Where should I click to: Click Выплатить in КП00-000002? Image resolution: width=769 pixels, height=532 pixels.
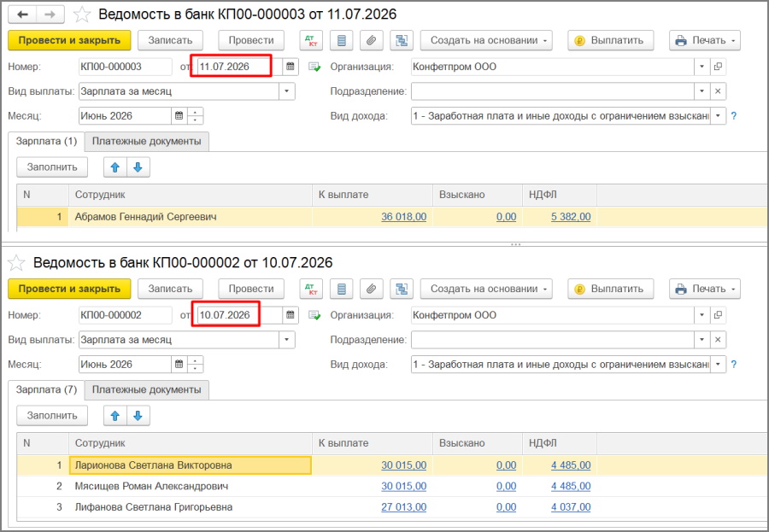[611, 289]
